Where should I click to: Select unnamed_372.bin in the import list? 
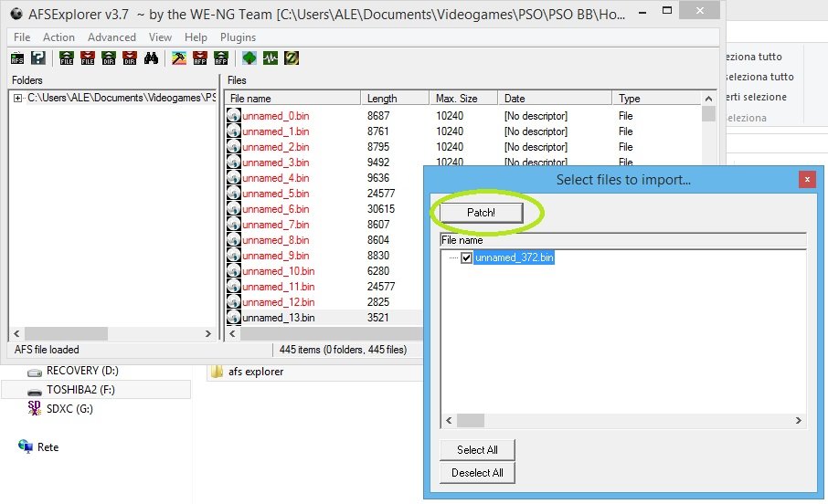point(515,257)
